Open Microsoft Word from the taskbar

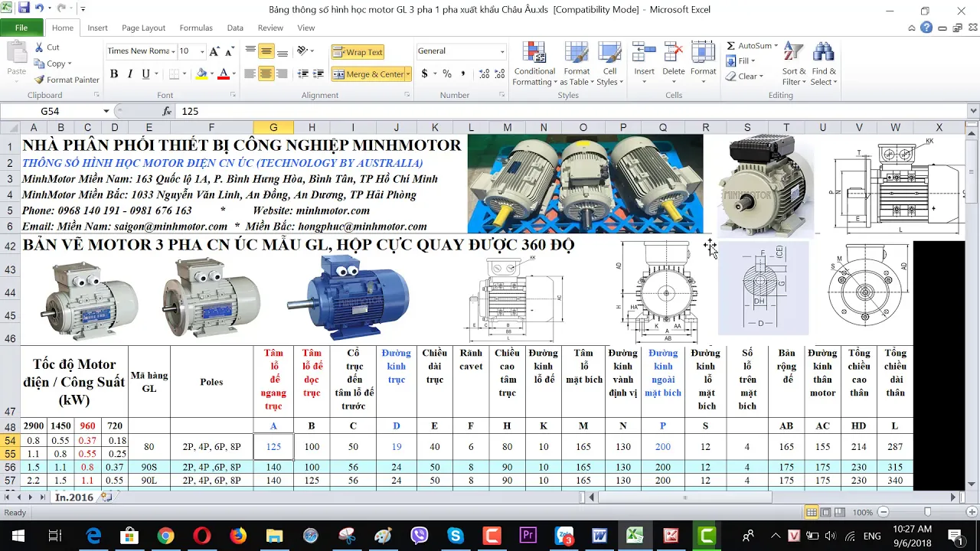point(598,536)
